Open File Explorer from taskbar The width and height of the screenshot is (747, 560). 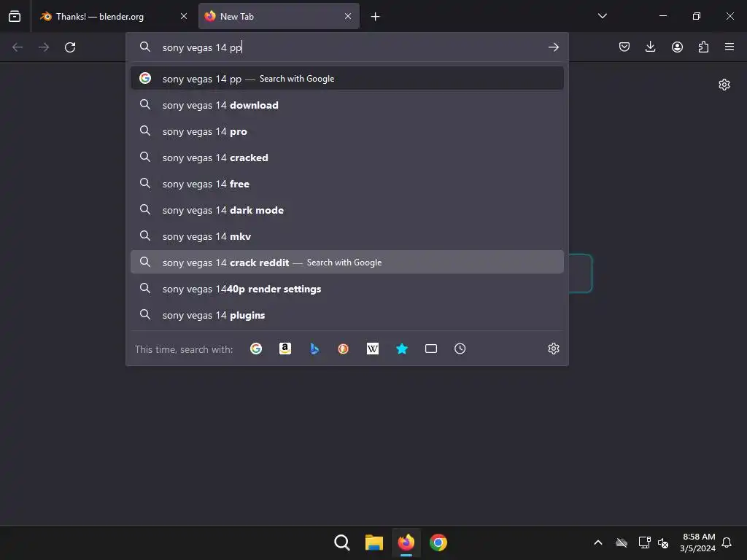[374, 542]
